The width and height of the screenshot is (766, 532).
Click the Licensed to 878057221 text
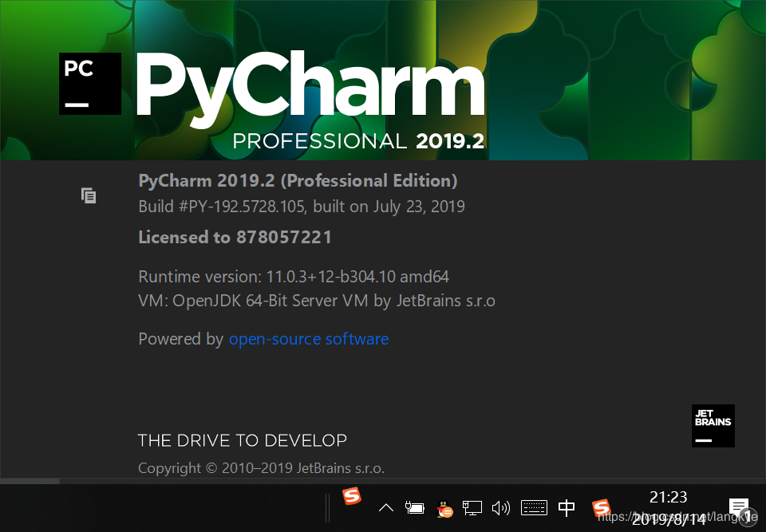click(235, 238)
